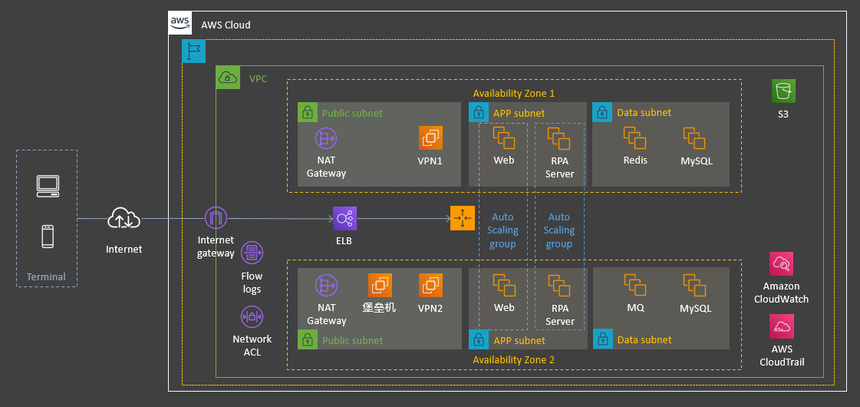The image size is (860, 407).
Task: Select APP subnet lock icon in Zone 1
Action: pyautogui.click(x=479, y=112)
